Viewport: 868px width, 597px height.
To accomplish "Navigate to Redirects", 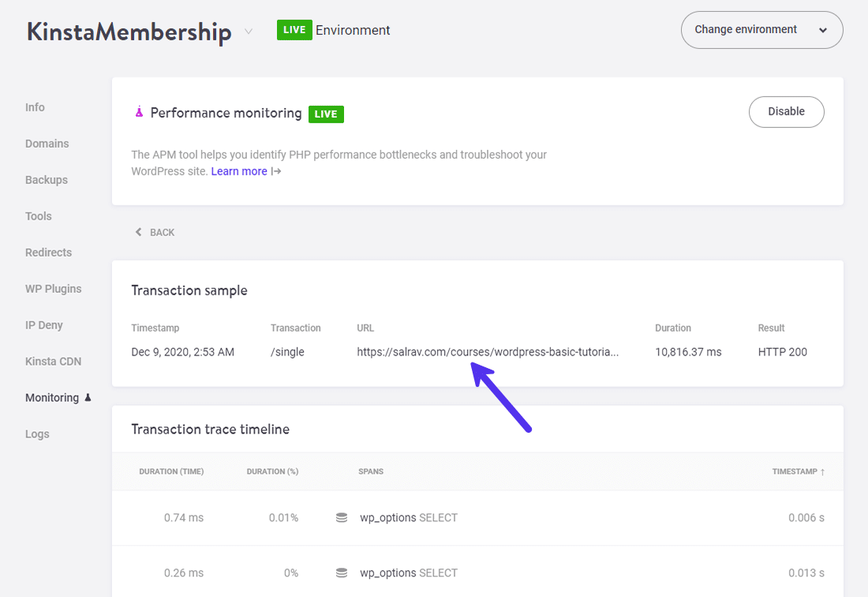I will pos(48,253).
